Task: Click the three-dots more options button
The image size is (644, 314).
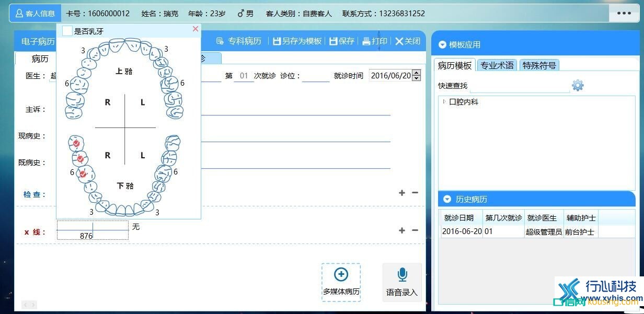Action: pyautogui.click(x=624, y=14)
